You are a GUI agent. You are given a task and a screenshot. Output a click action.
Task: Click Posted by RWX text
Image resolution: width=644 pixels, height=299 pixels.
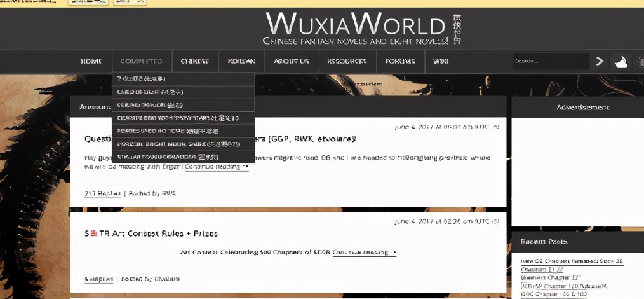[x=152, y=193]
